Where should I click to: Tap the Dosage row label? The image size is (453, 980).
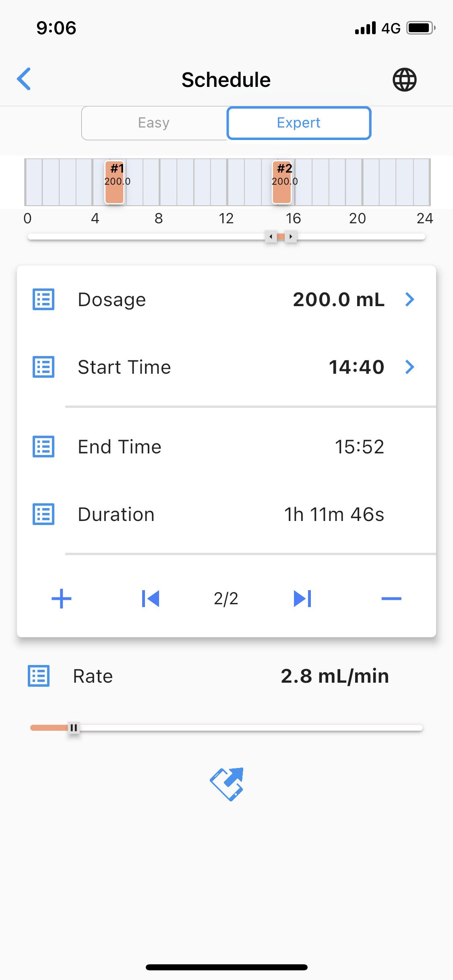coord(112,300)
